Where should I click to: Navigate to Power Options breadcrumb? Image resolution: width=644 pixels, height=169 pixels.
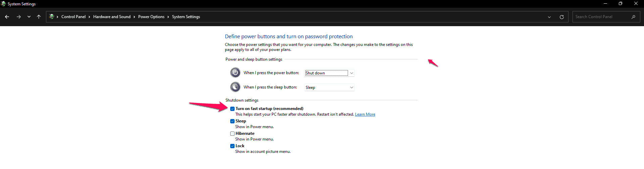coord(151,17)
